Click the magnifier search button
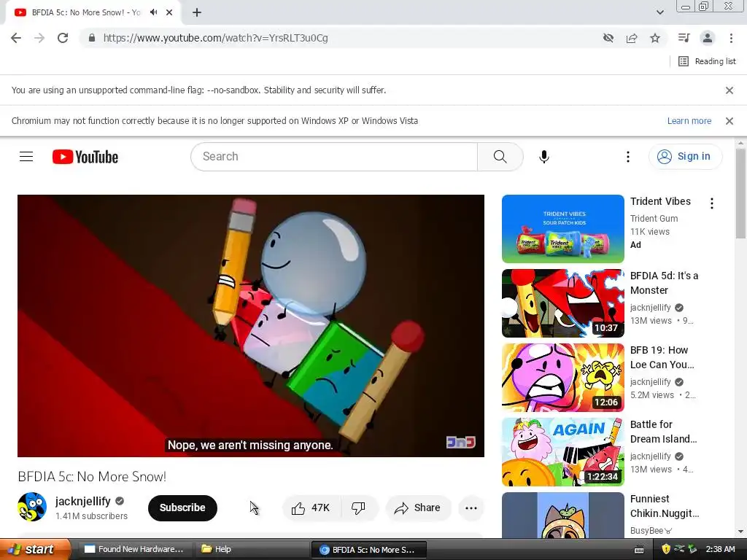This screenshot has width=747, height=560. point(500,157)
